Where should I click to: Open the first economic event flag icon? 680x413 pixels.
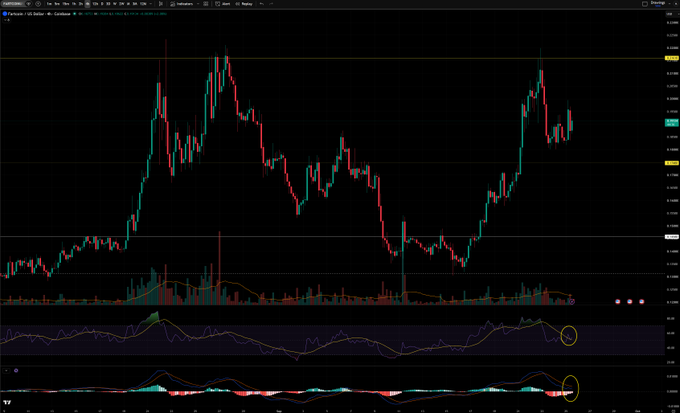[x=618, y=301]
